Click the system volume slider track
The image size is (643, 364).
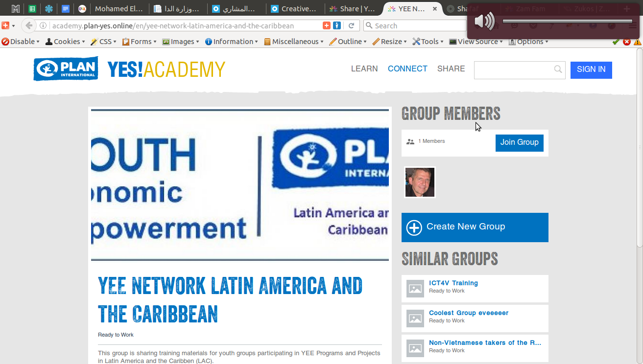tap(568, 21)
